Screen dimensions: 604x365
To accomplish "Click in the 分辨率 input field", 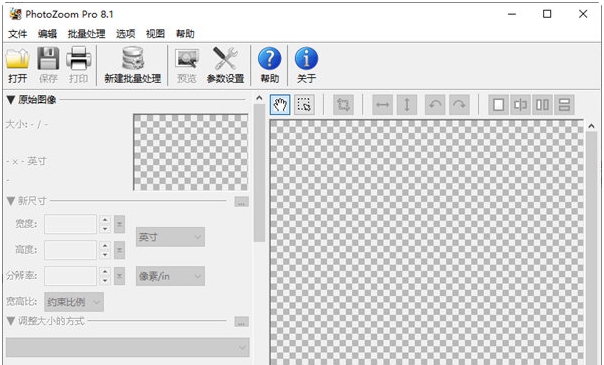I will pyautogui.click(x=70, y=276).
